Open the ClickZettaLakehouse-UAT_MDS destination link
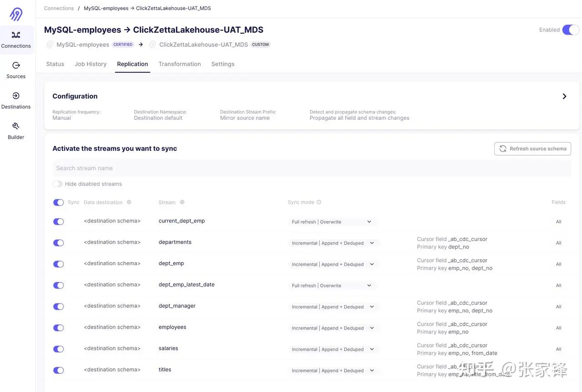 (x=204, y=45)
